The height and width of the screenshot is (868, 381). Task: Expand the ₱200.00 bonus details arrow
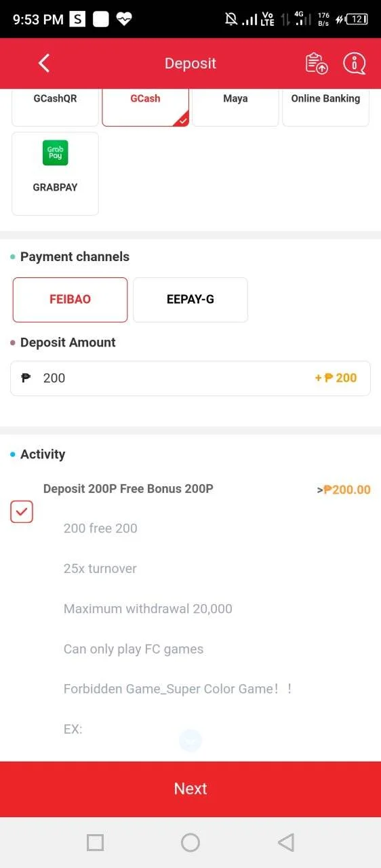344,490
